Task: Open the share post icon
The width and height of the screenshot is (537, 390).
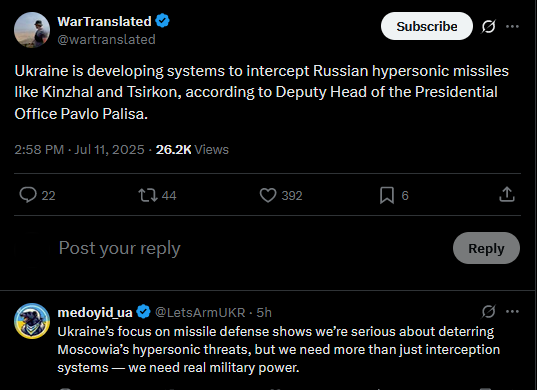Action: click(x=507, y=194)
